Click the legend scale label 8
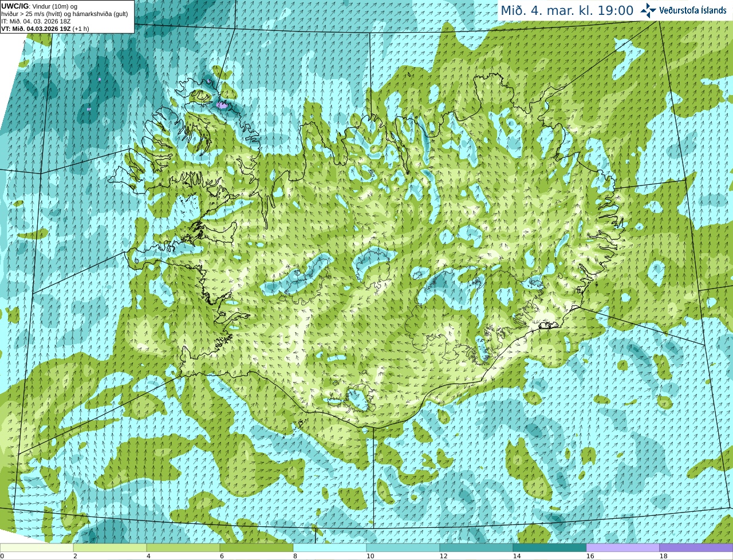This screenshot has height=560, width=733. pos(295,556)
